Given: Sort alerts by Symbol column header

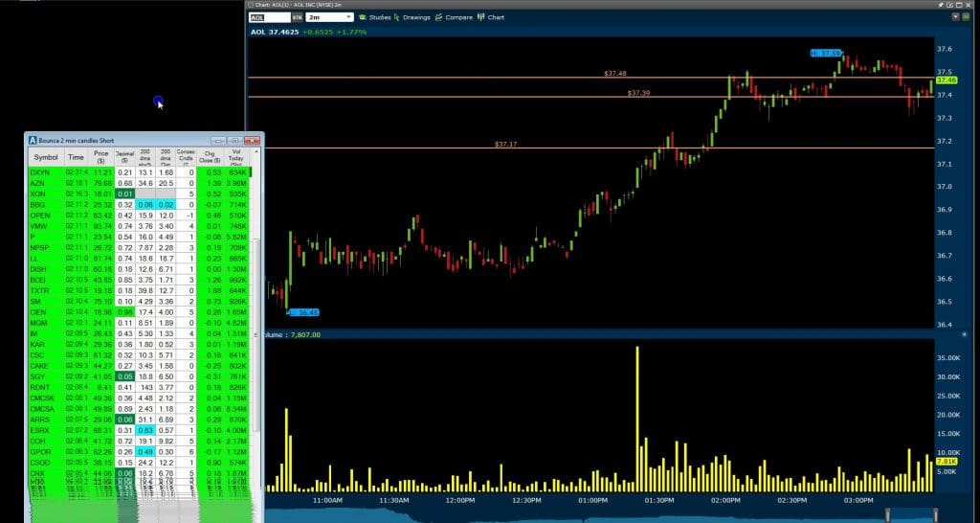Looking at the screenshot, I should [x=46, y=158].
